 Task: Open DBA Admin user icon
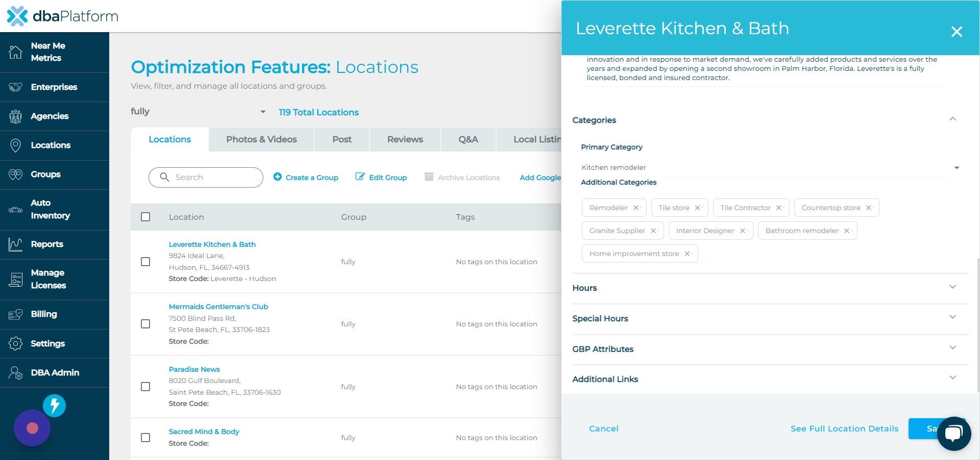coord(16,373)
